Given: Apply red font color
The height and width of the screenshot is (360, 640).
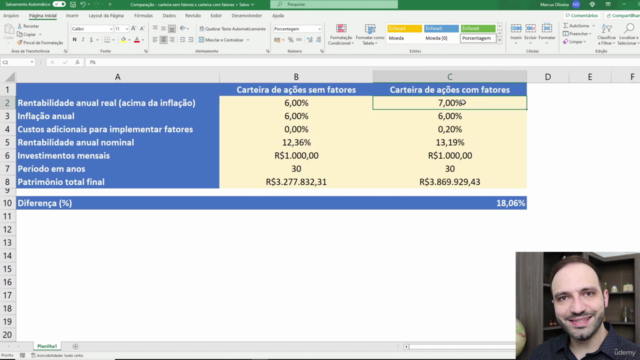Looking at the screenshot, I should tap(137, 40).
